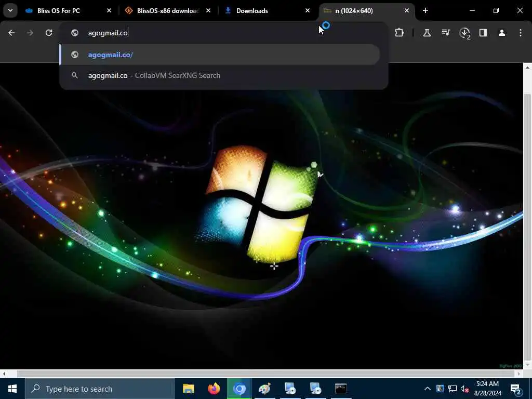Show browser downloads icon
This screenshot has width=532, height=399.
pyautogui.click(x=464, y=33)
